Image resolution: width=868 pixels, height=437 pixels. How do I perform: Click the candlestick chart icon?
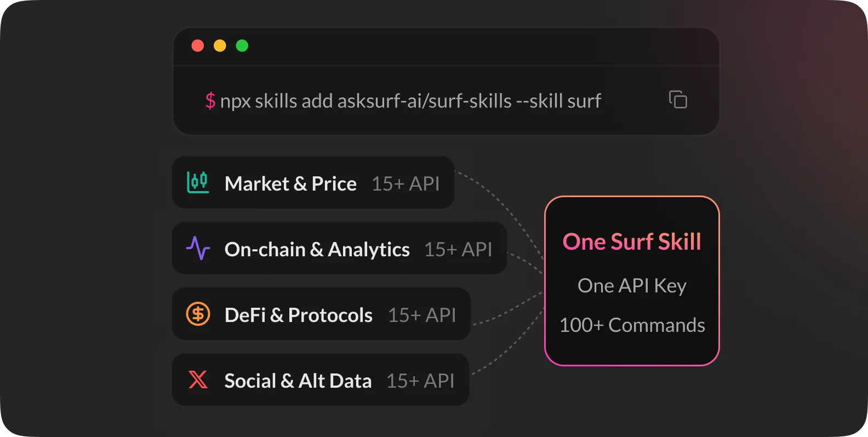click(198, 182)
